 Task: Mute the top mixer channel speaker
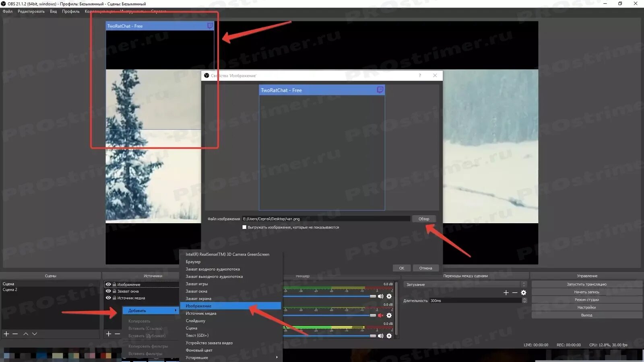tap(380, 296)
